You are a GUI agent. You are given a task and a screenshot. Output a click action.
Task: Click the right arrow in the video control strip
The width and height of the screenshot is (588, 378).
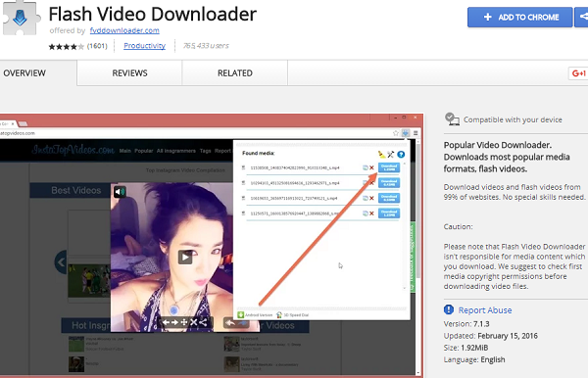tap(174, 322)
